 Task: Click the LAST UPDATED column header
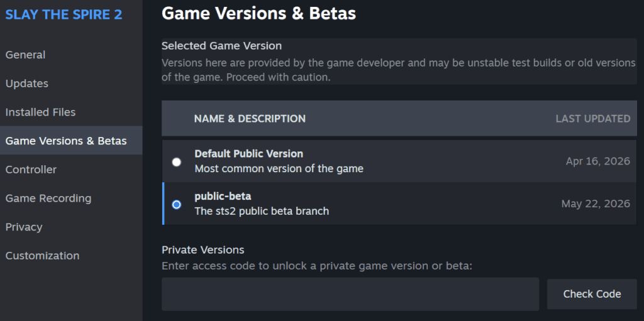[593, 119]
